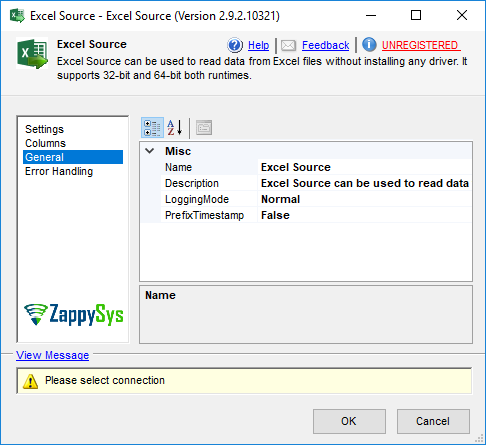Click the resize grip at window corner
This screenshot has height=445, width=486.
(x=479, y=438)
